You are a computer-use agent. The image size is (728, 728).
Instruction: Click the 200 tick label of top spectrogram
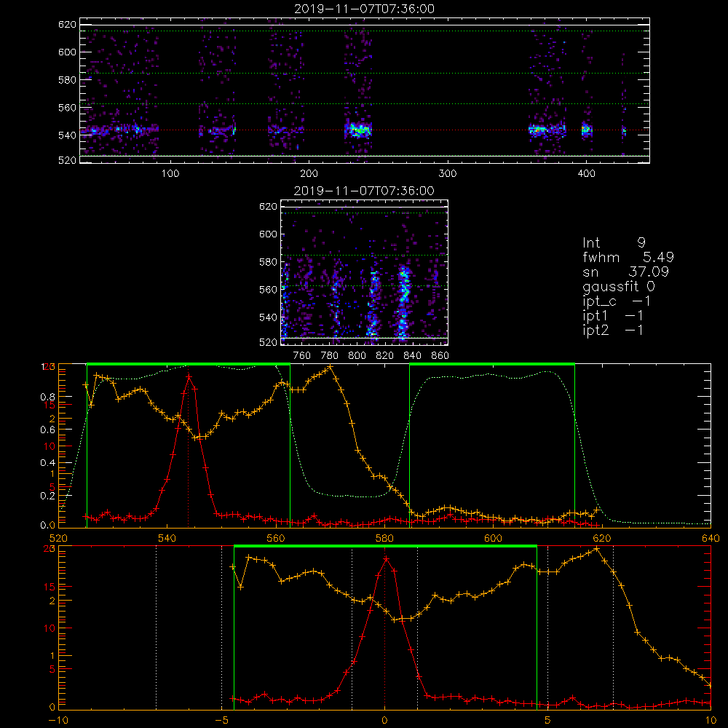coord(309,174)
